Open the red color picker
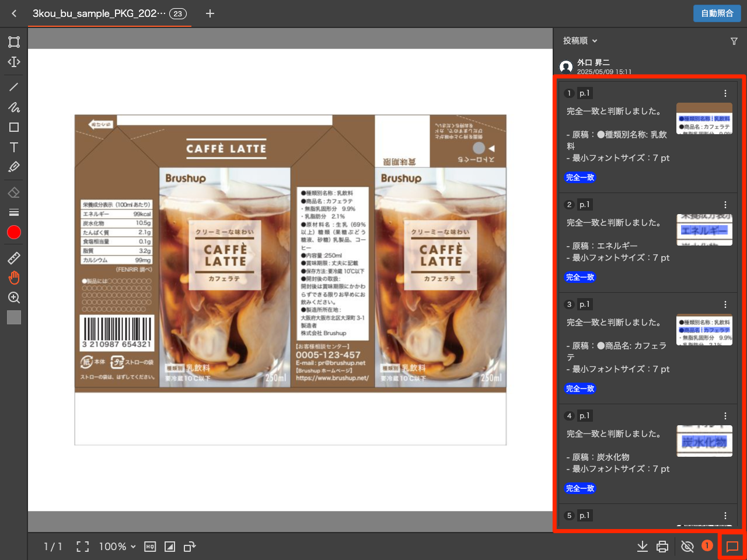Viewport: 747px width, 560px height. coord(14,232)
